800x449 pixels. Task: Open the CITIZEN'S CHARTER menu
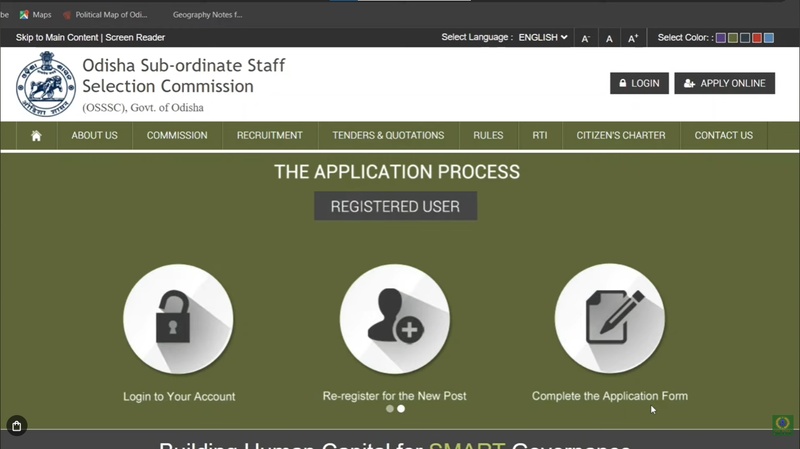pos(621,135)
